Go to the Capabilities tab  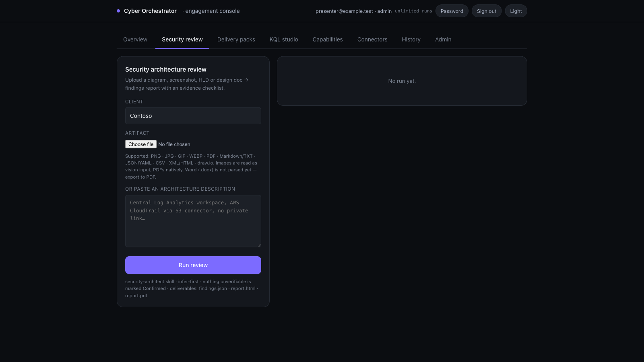[328, 39]
